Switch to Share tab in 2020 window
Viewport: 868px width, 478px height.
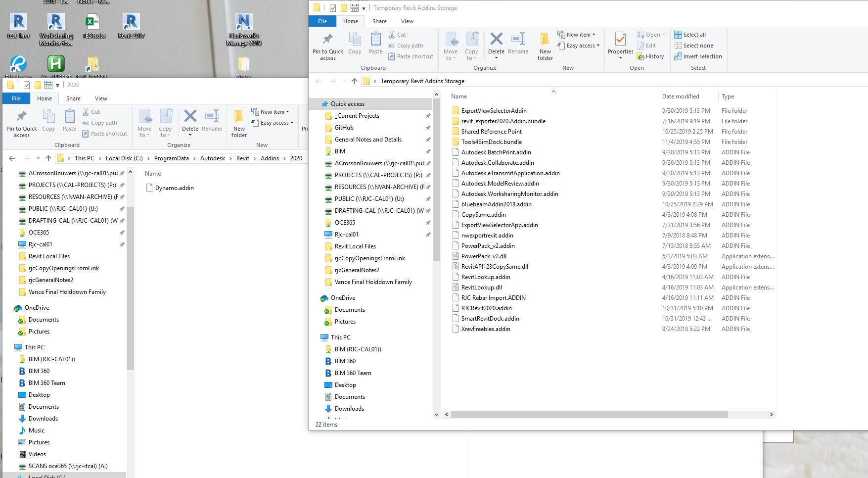point(73,98)
